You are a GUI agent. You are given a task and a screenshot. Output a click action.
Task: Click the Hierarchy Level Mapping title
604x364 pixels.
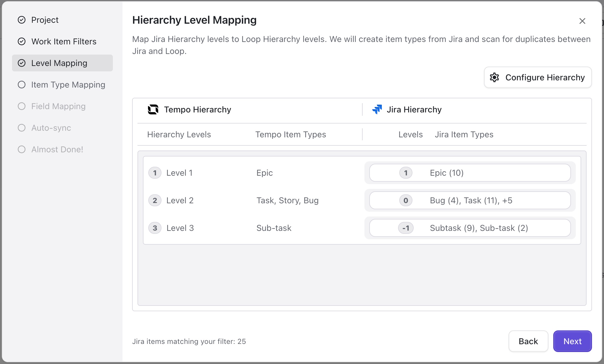(x=195, y=20)
